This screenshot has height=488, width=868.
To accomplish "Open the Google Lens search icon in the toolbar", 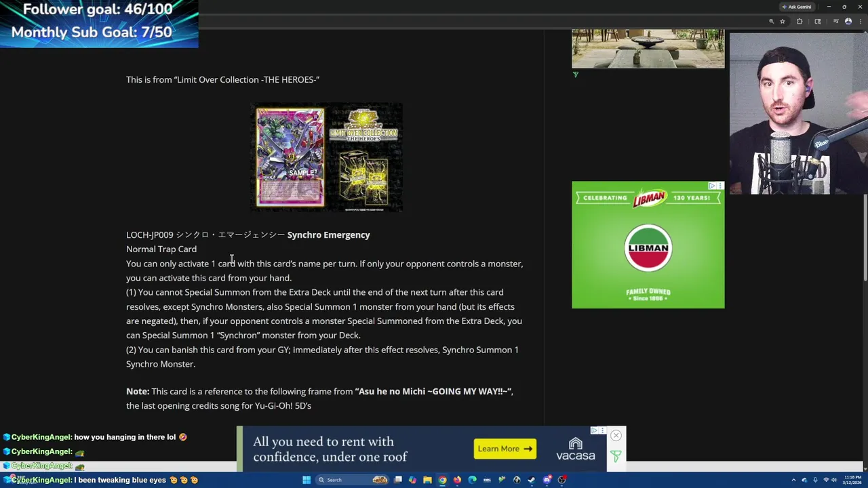I will coord(818,21).
